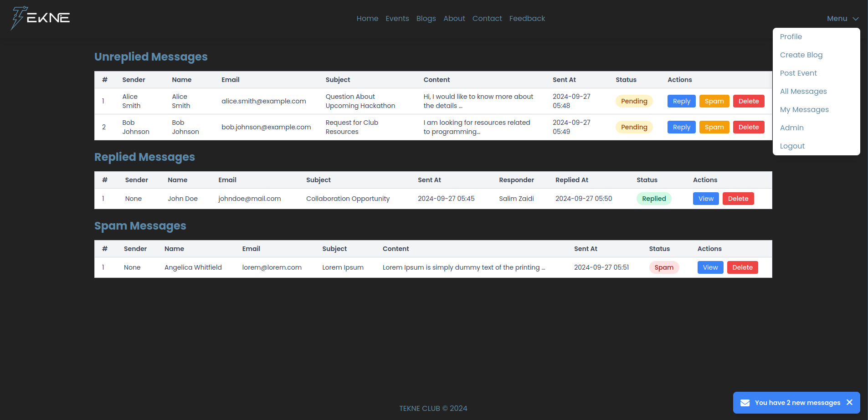Go to My Messages menu item
Image resolution: width=868 pixels, height=420 pixels.
click(x=804, y=110)
